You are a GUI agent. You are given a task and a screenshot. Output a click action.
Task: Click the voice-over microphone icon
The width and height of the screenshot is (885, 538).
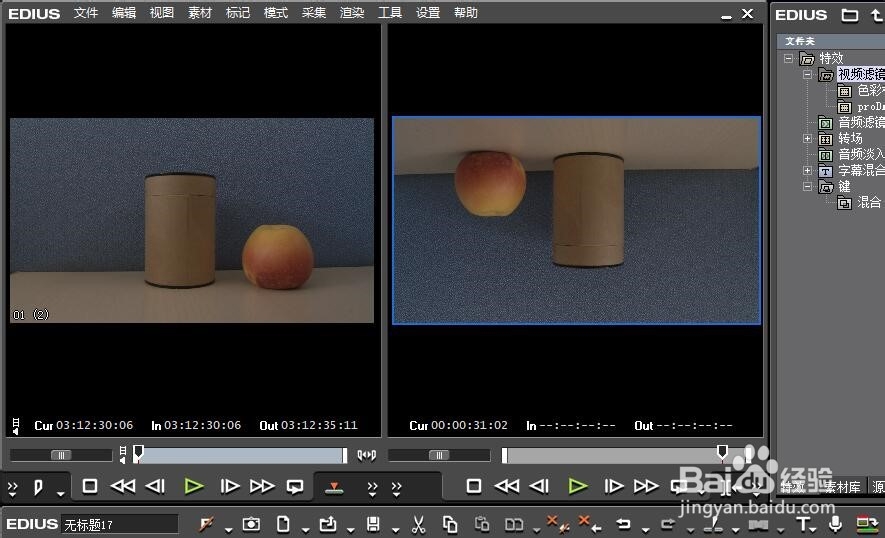tap(835, 524)
